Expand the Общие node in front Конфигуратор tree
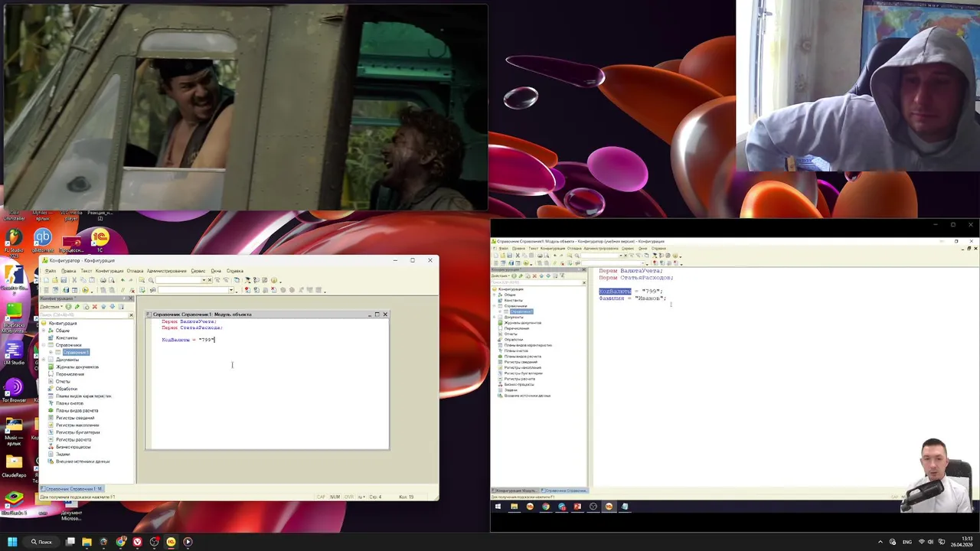 click(x=44, y=331)
